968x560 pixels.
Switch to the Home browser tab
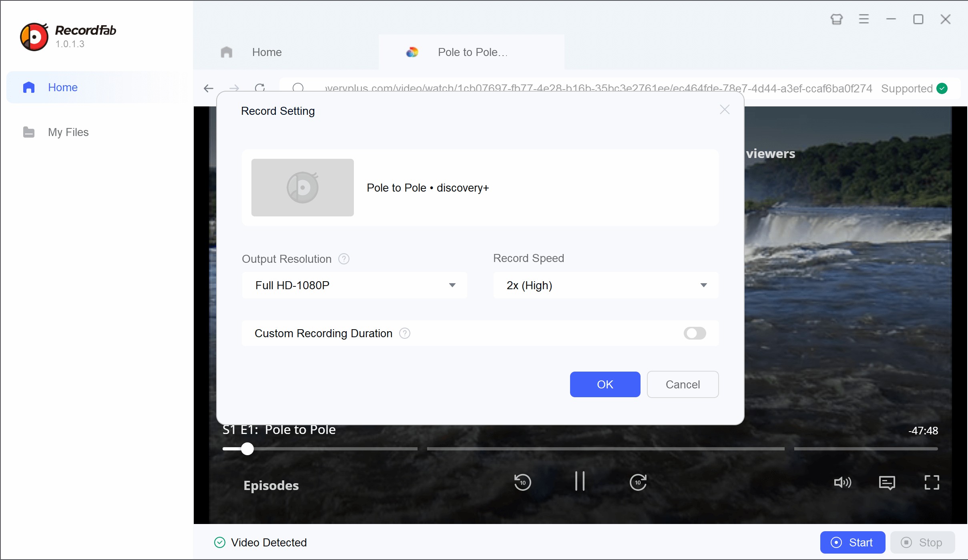(x=267, y=52)
